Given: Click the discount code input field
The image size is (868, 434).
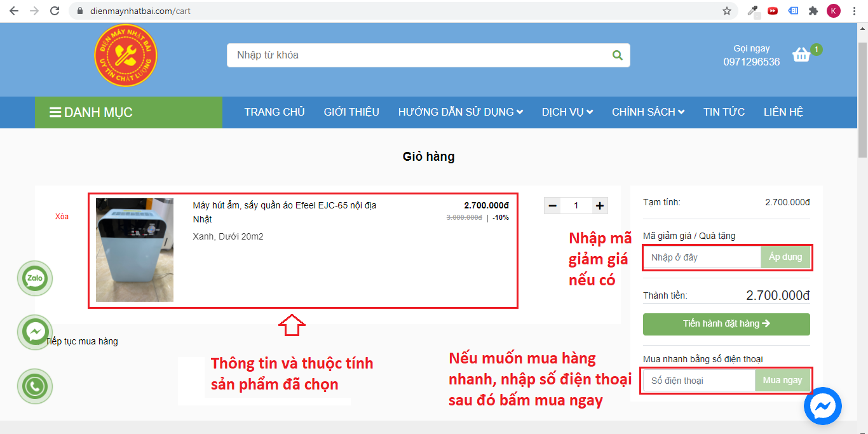Looking at the screenshot, I should (702, 257).
